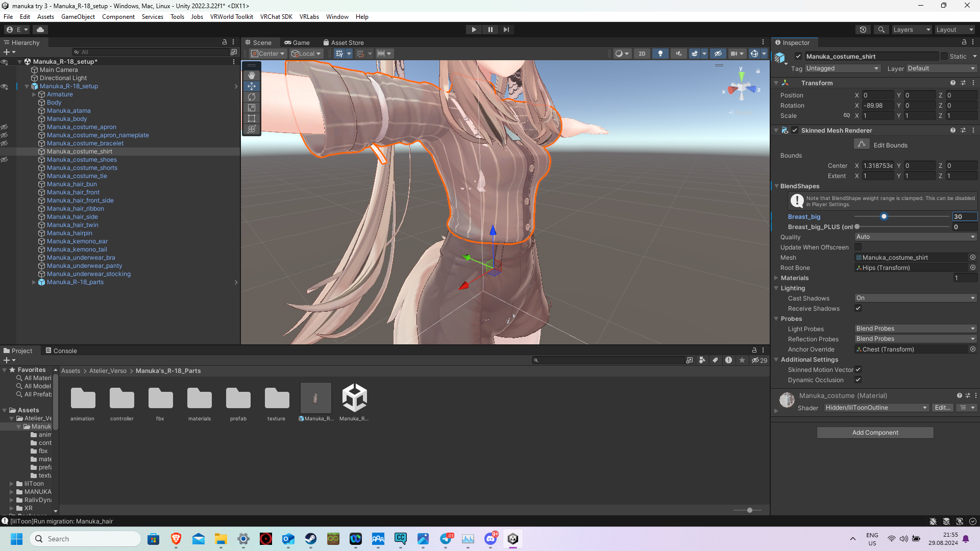The height and width of the screenshot is (551, 980).
Task: Open the GameObject menu
Action: coord(78,17)
